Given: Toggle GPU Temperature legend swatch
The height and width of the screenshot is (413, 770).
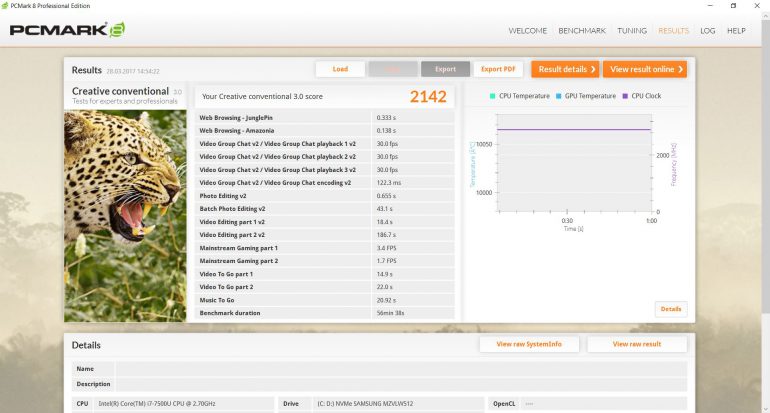Looking at the screenshot, I should pyautogui.click(x=558, y=96).
